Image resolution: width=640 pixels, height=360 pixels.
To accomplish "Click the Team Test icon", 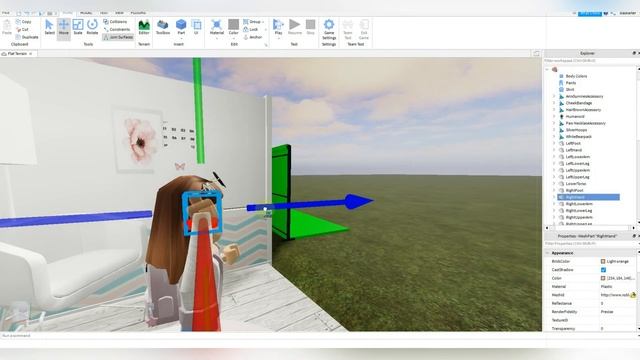I will [348, 29].
